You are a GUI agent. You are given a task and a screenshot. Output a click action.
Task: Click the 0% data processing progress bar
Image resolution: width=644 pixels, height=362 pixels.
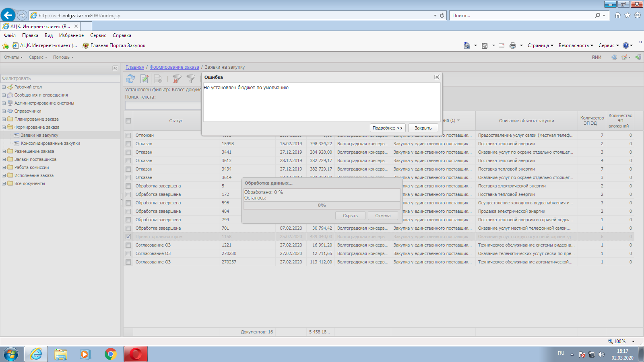(x=322, y=205)
